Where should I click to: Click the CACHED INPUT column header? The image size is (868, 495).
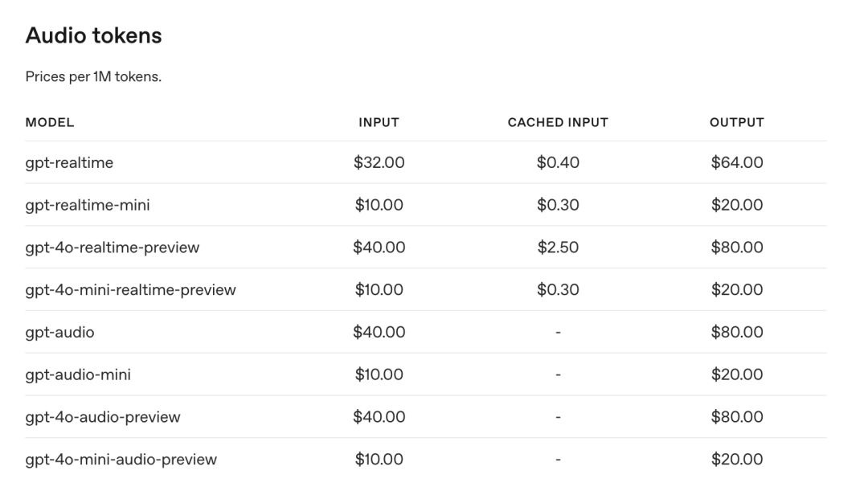click(x=558, y=123)
